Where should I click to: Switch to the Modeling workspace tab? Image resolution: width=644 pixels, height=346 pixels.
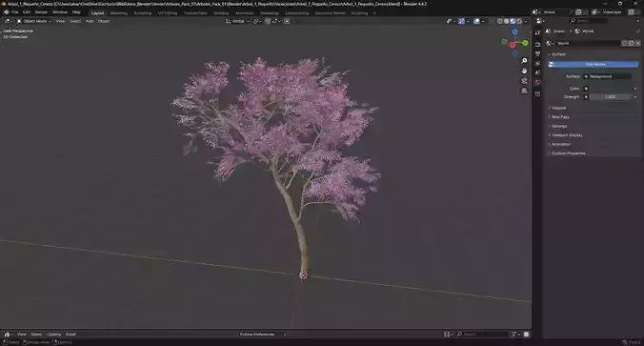(119, 13)
